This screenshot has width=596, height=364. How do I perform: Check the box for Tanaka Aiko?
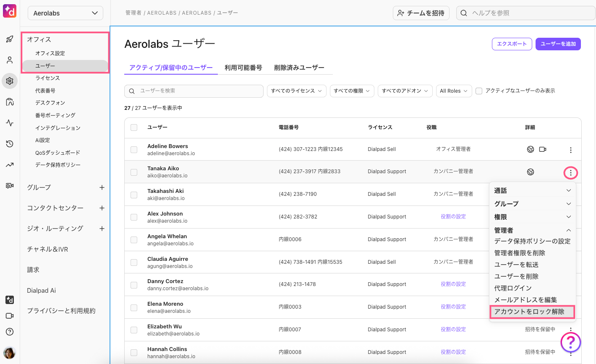click(x=134, y=172)
